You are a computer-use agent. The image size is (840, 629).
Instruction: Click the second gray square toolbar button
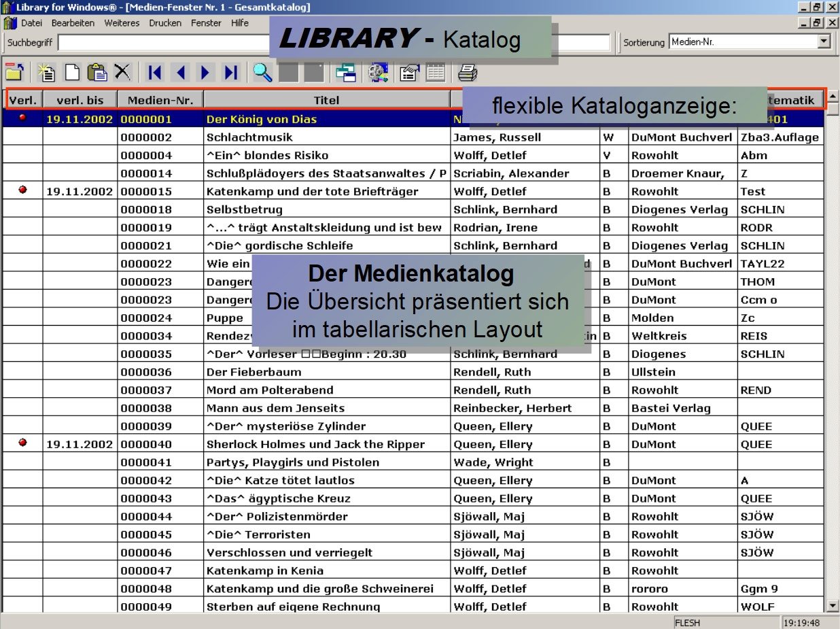pos(314,72)
